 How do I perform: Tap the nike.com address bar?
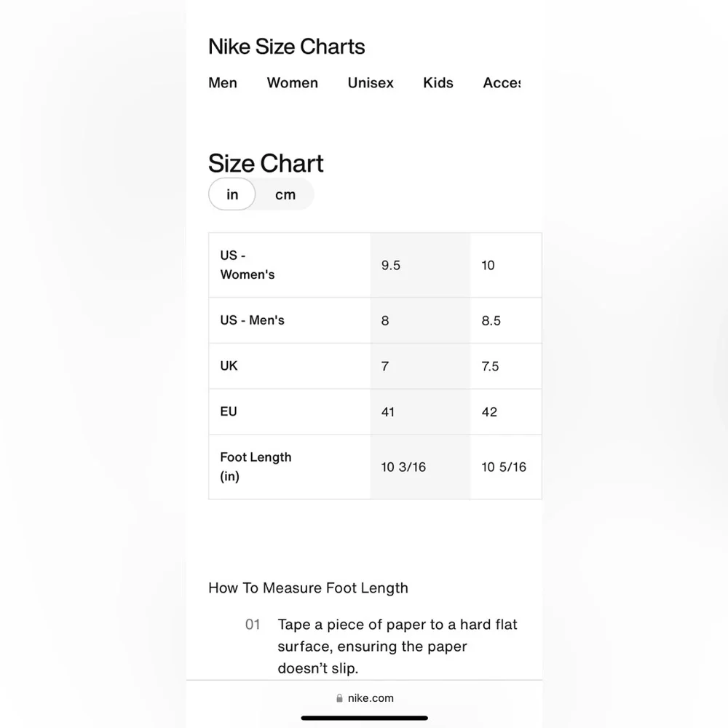click(x=370, y=698)
